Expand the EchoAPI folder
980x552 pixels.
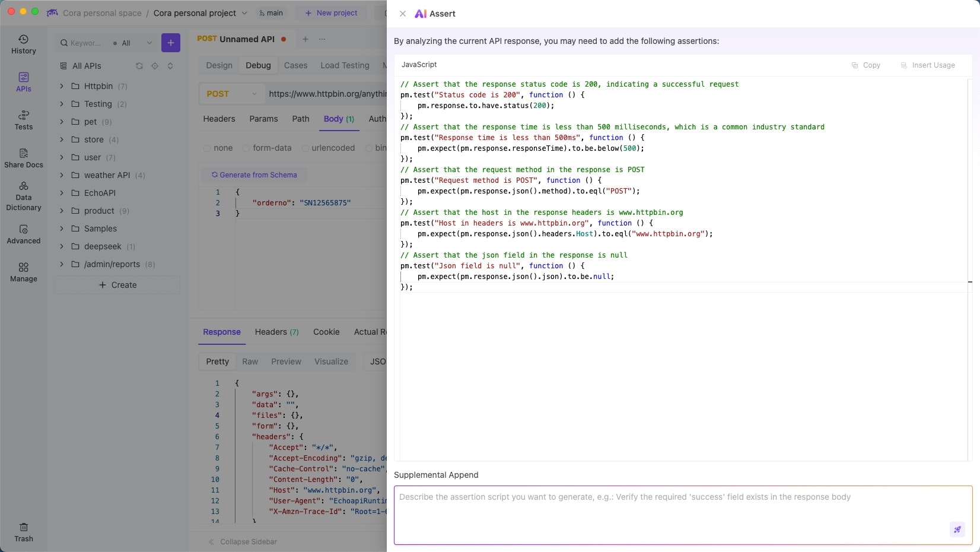point(62,193)
